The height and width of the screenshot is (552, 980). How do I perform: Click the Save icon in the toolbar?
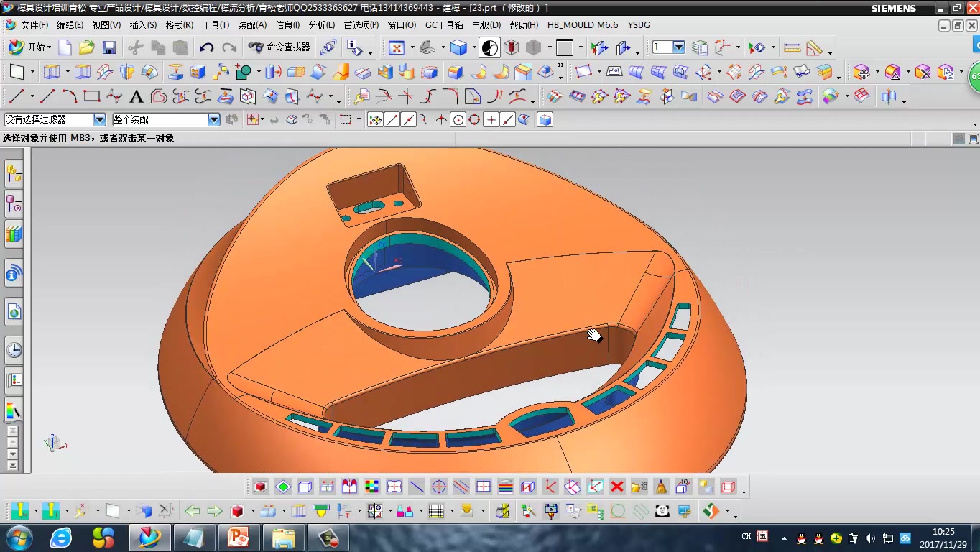coord(109,48)
